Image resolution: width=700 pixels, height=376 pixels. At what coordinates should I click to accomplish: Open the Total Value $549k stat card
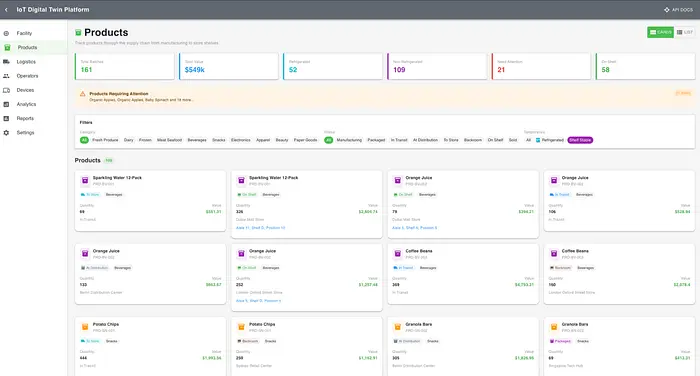(x=229, y=66)
